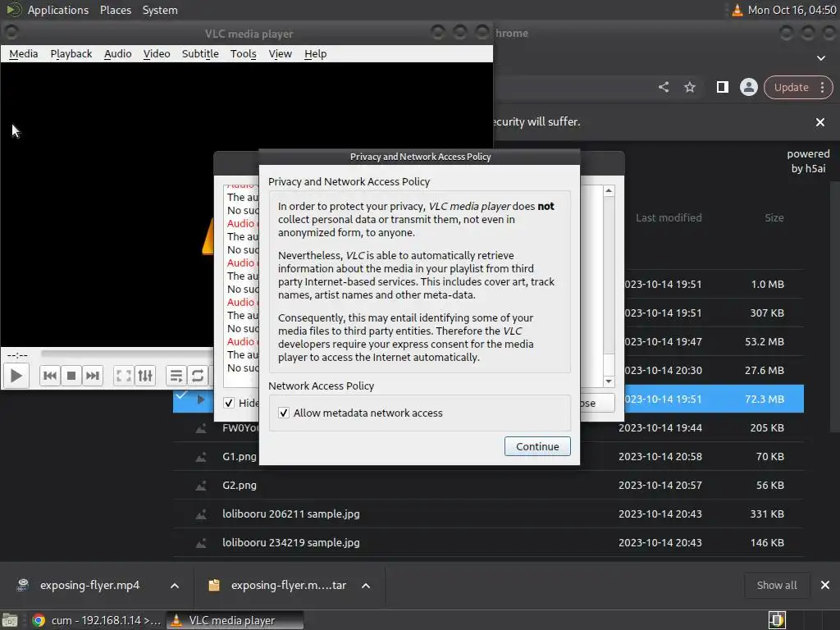Click the 72.3 MB size in highlighted row
The width and height of the screenshot is (840, 630).
[765, 399]
